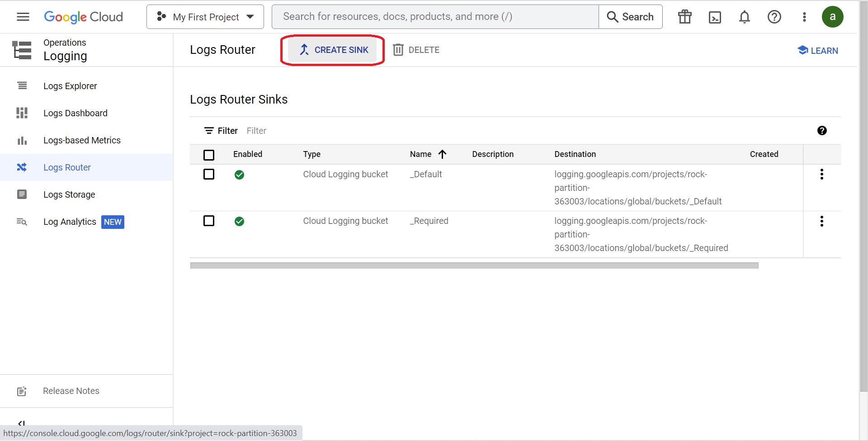View Logs-based Metrics

(x=82, y=140)
